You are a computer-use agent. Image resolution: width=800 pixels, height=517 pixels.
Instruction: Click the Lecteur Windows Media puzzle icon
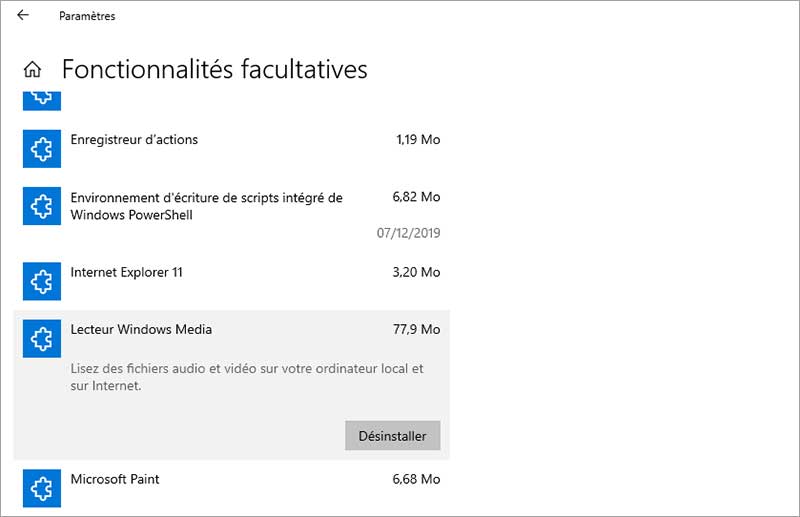42,338
